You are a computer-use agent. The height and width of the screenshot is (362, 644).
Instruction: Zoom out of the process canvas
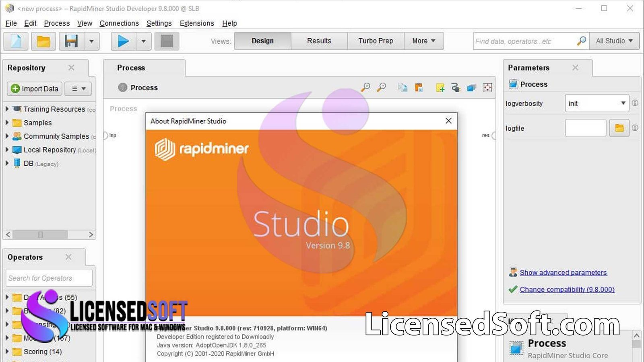point(382,87)
